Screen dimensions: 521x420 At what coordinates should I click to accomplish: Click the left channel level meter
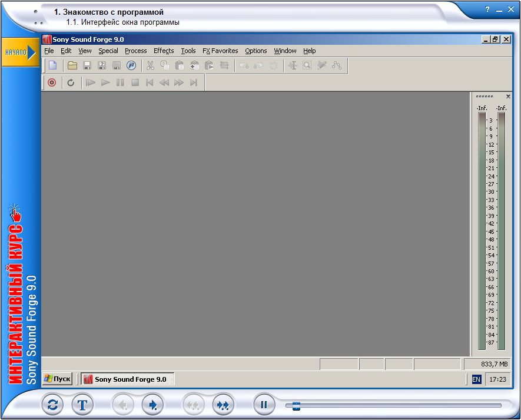point(482,231)
